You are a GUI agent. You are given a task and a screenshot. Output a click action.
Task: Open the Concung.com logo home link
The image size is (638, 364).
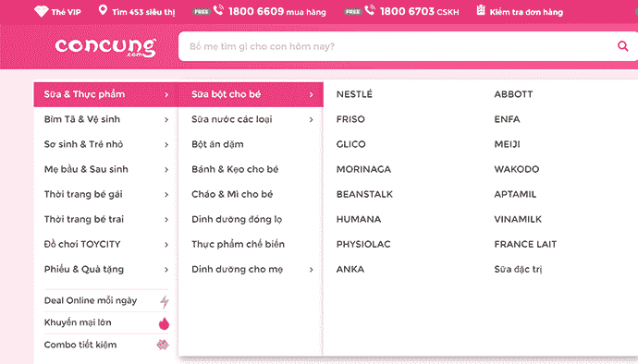(105, 48)
